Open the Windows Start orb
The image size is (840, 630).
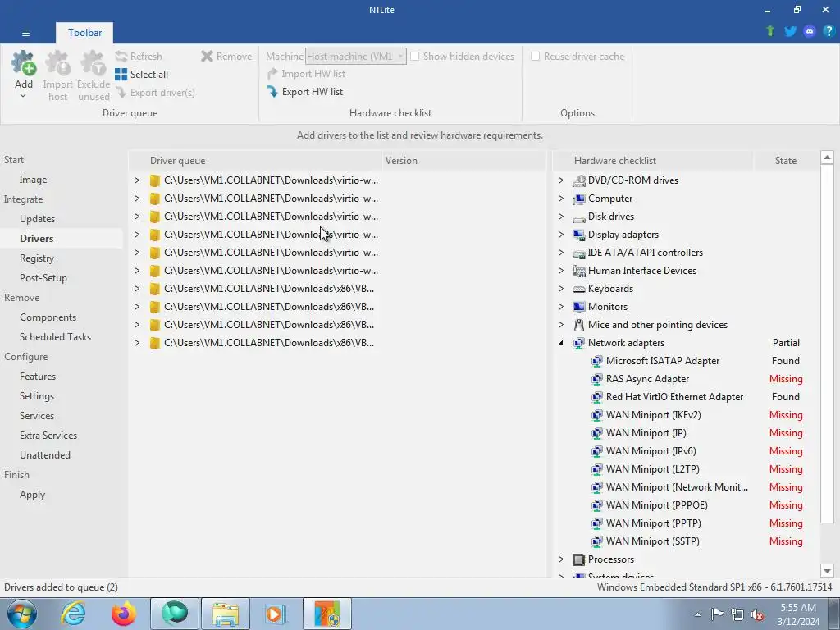pyautogui.click(x=22, y=614)
